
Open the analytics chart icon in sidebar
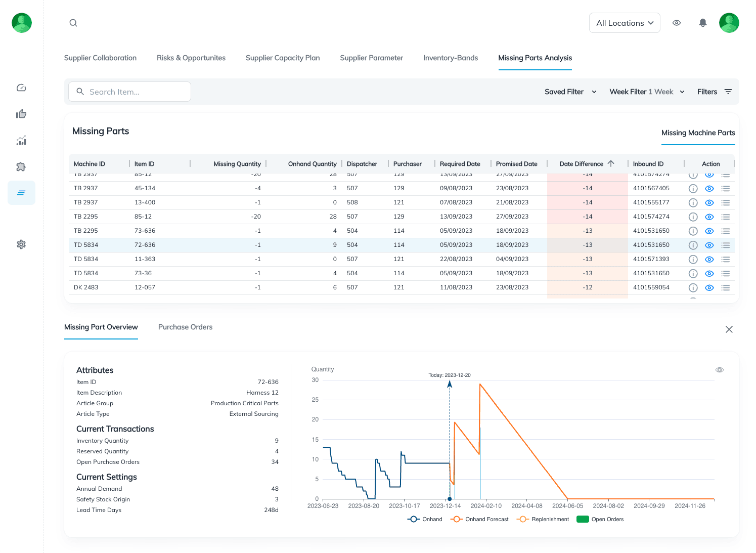pyautogui.click(x=21, y=141)
